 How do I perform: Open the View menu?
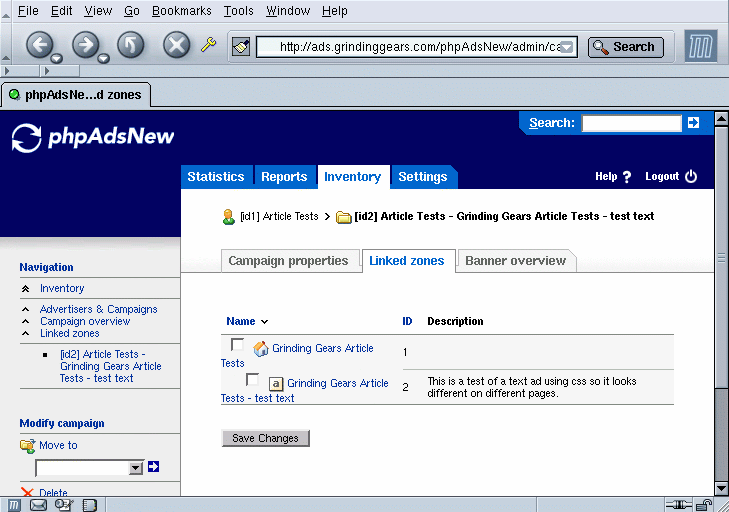click(x=98, y=10)
